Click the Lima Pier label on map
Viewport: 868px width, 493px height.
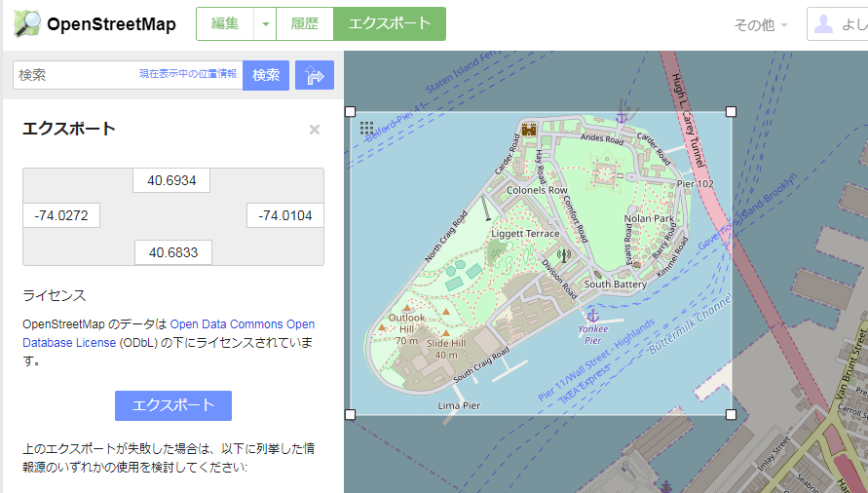pyautogui.click(x=459, y=405)
